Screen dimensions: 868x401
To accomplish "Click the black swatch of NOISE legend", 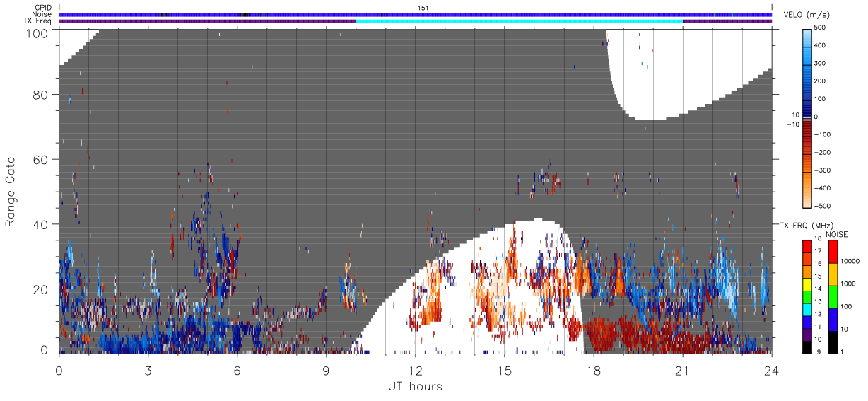I will point(832,341).
